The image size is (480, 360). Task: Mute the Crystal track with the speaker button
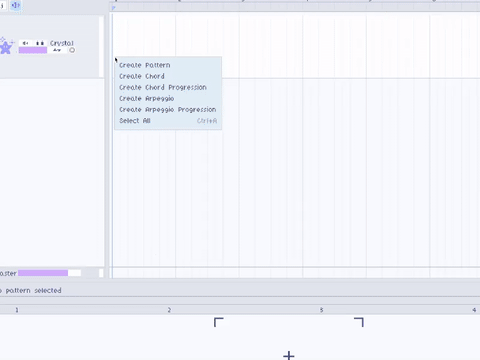pos(25,43)
